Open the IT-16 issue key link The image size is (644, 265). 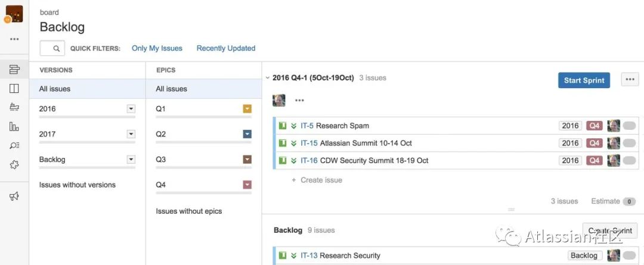[309, 160]
